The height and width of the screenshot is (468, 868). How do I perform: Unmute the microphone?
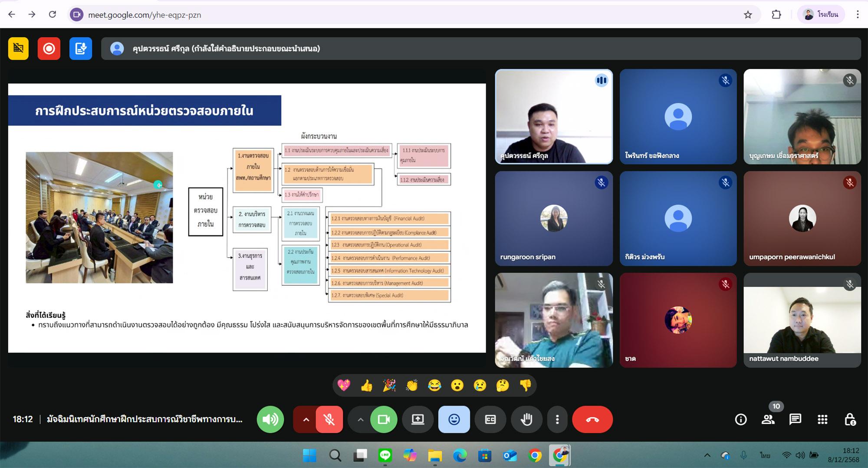pyautogui.click(x=329, y=419)
